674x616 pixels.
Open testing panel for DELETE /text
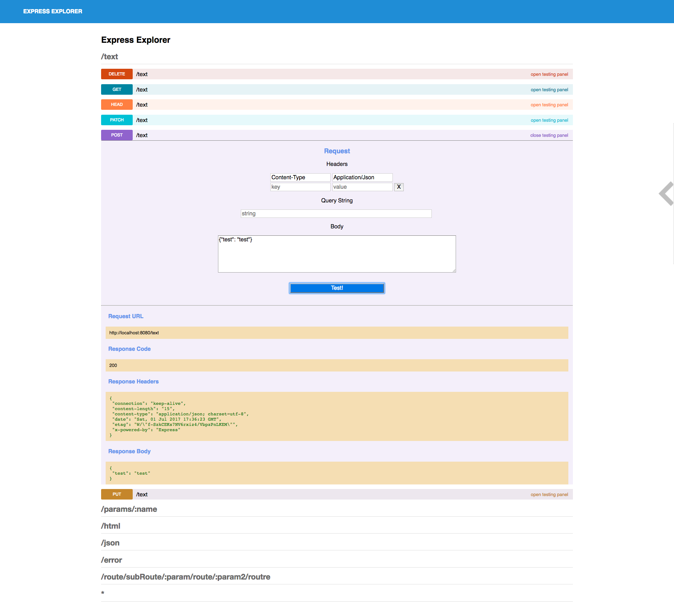(x=549, y=74)
